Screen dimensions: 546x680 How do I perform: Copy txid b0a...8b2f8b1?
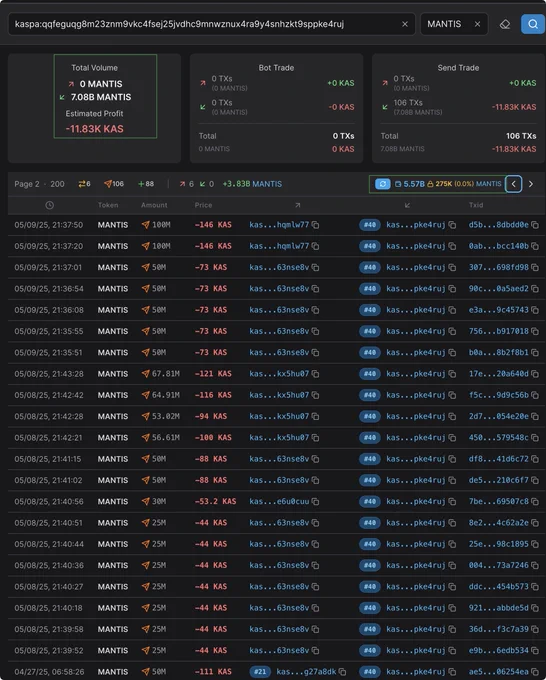[x=535, y=352]
